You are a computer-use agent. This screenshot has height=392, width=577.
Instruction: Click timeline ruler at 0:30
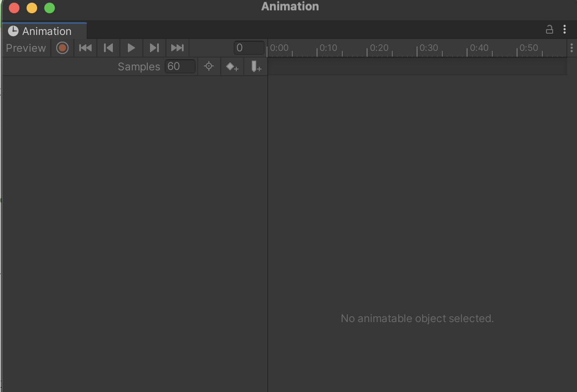pyautogui.click(x=429, y=48)
